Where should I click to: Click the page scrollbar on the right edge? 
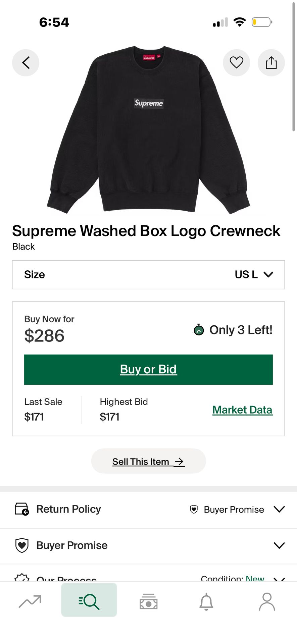click(294, 67)
